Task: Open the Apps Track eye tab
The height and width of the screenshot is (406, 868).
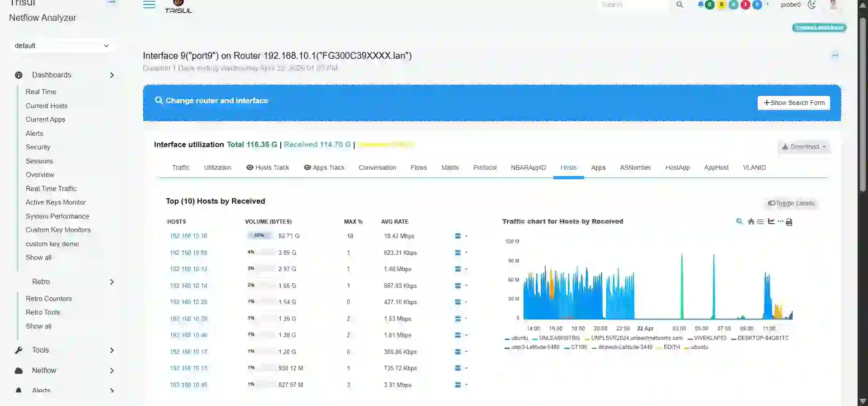Action: pyautogui.click(x=324, y=167)
